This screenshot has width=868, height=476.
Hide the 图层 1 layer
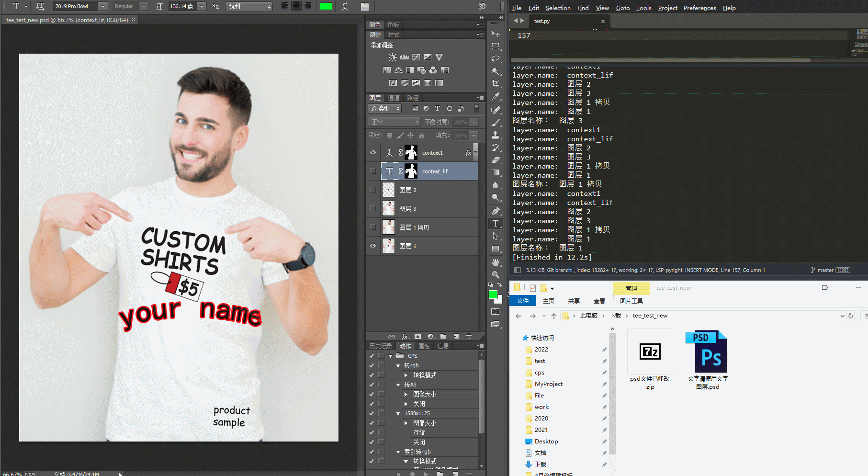[x=373, y=246]
